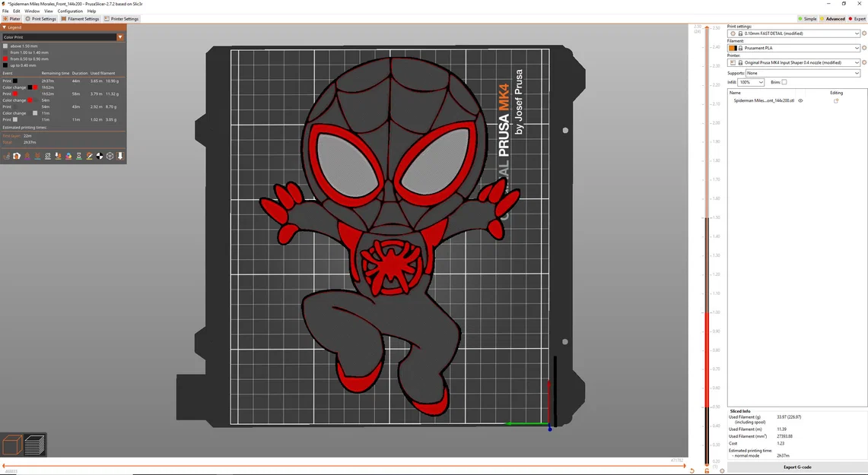The height and width of the screenshot is (475, 868).
Task: Switch to layers Preview view icon
Action: pyautogui.click(x=35, y=445)
